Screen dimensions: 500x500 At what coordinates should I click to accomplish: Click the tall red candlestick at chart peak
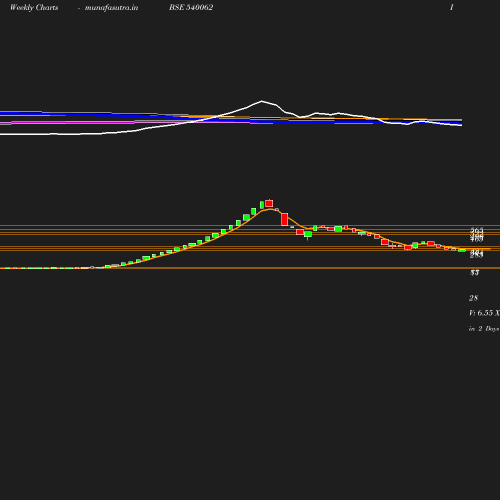pos(269,203)
